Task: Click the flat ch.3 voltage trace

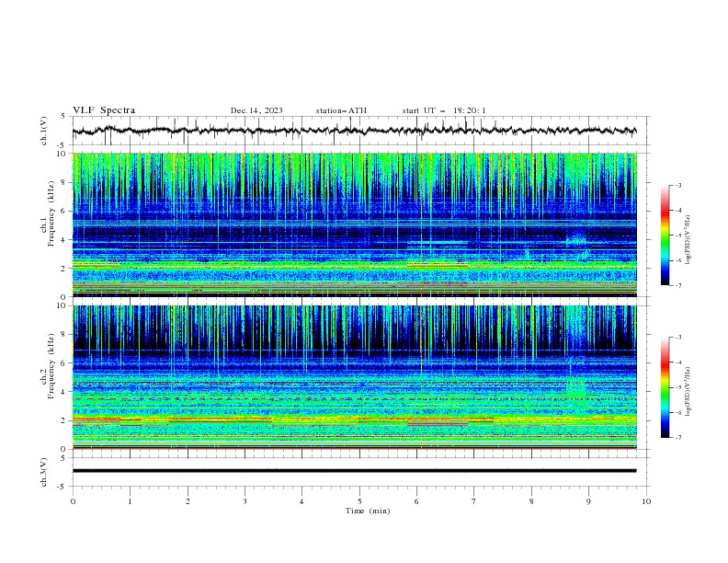Action: click(354, 471)
